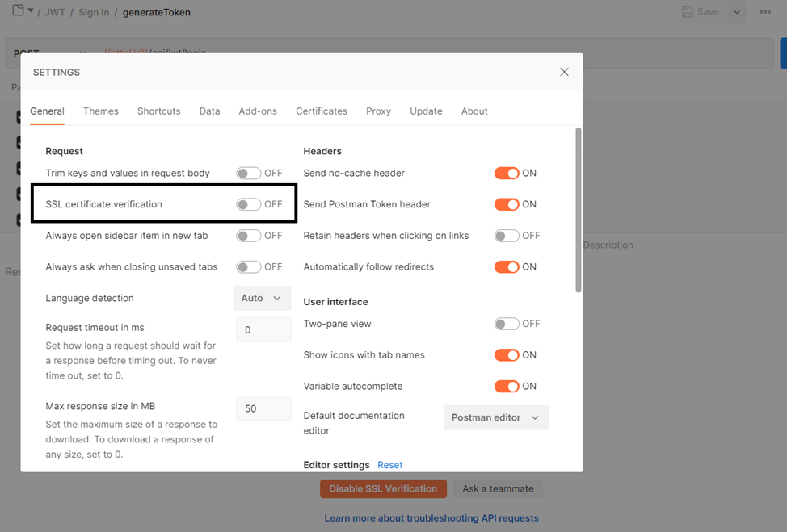787x532 pixels.
Task: Toggle Trim keys and values in request body
Action: tap(249, 173)
